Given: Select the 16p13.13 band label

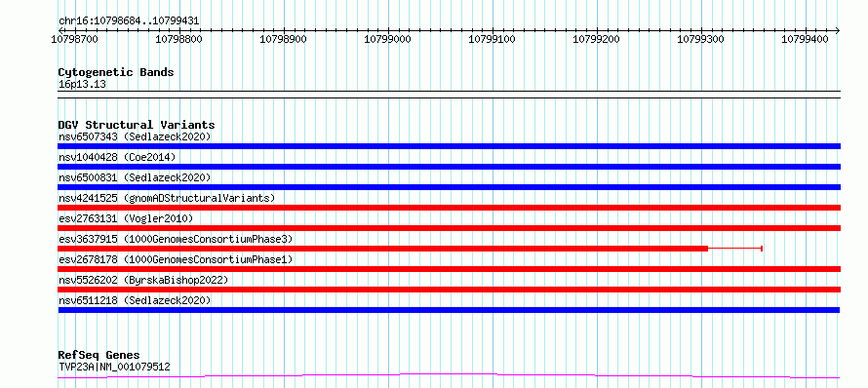Looking at the screenshot, I should pyautogui.click(x=82, y=85).
